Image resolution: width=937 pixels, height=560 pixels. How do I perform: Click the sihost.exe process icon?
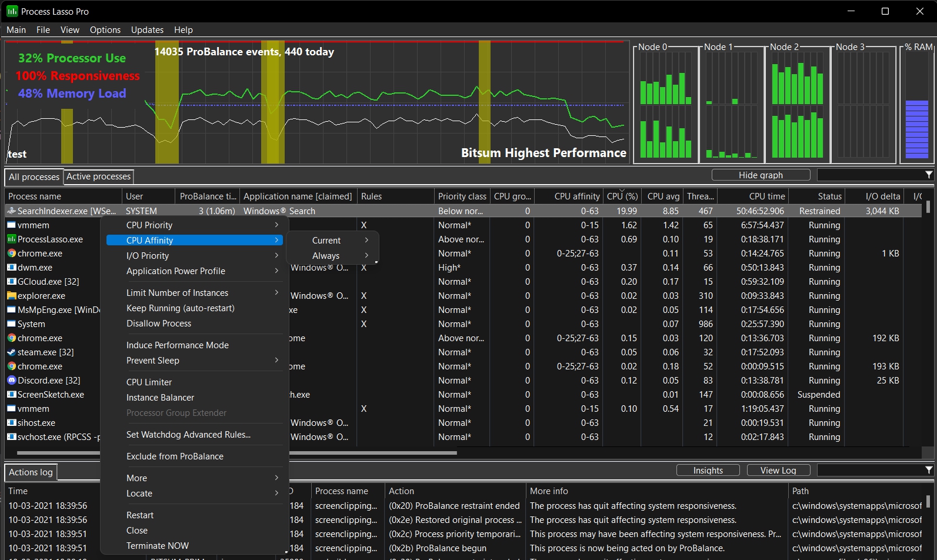[x=11, y=422]
